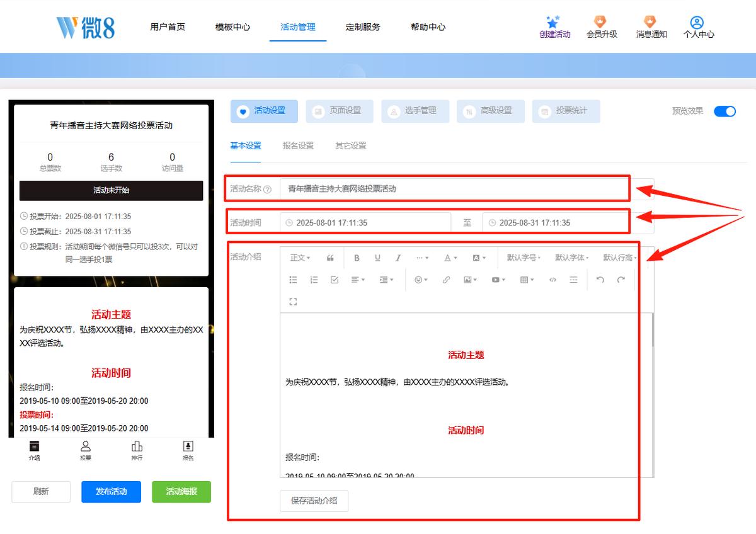Image resolution: width=756 pixels, height=534 pixels.
Task: Go to 模板中心 in top navigation
Action: [x=232, y=27]
